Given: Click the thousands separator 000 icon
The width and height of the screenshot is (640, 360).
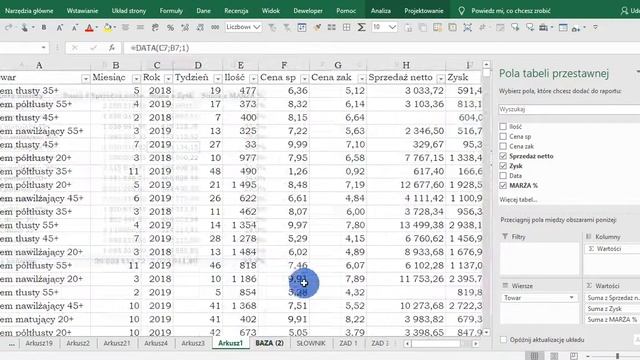Looking at the screenshot, I should [x=215, y=28].
